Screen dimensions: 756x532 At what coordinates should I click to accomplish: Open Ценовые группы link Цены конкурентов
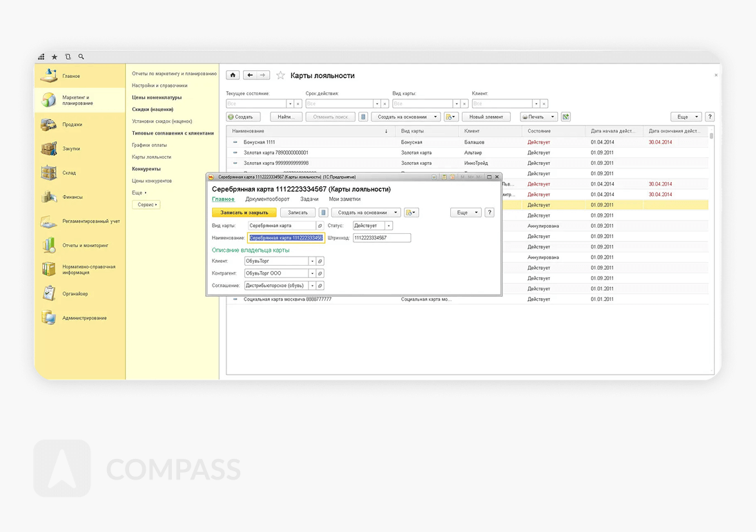[152, 181]
